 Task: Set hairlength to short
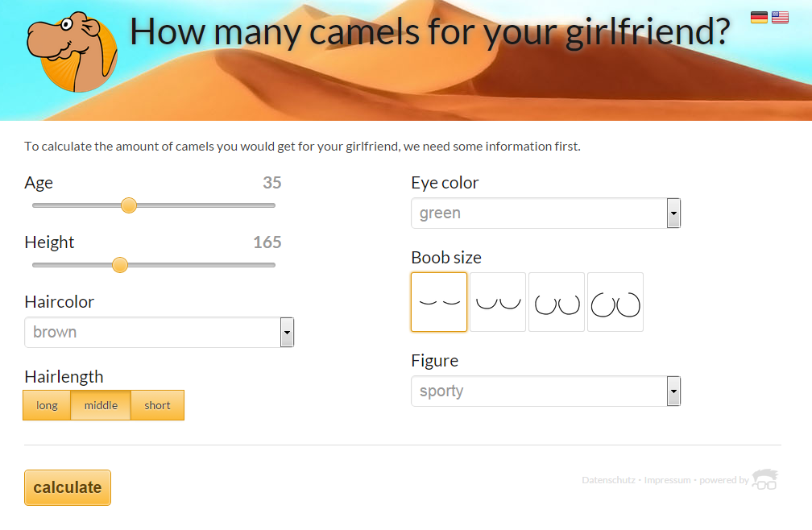pos(157,405)
